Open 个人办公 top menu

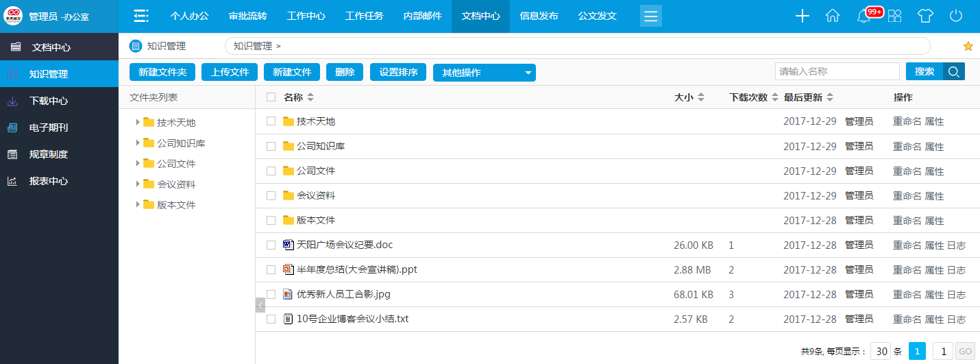tap(190, 16)
